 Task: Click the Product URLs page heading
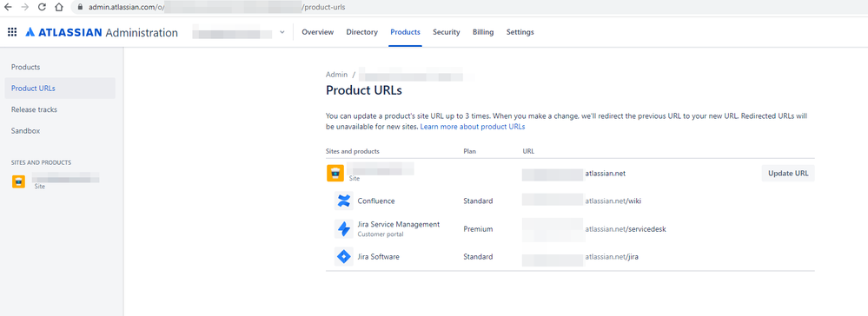[x=364, y=89]
